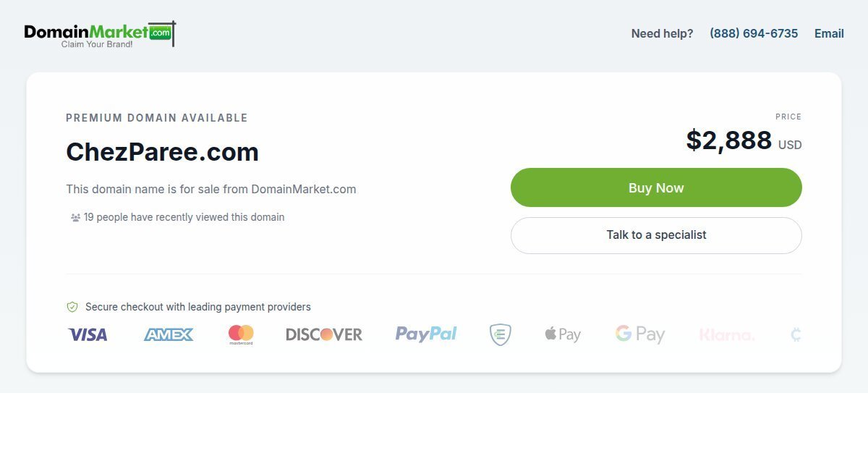This screenshot has height=456, width=868.
Task: Click the green secure checkout shield icon
Action: click(72, 307)
